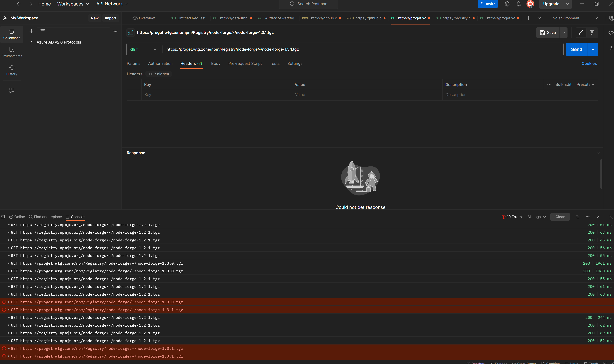Image resolution: width=614 pixels, height=364 pixels.
Task: Expand the Azure AD v2.0 Protocols collection
Action: click(31, 42)
